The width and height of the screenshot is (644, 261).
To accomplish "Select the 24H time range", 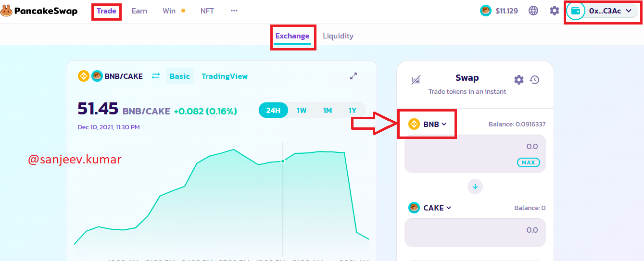I will coord(273,111).
